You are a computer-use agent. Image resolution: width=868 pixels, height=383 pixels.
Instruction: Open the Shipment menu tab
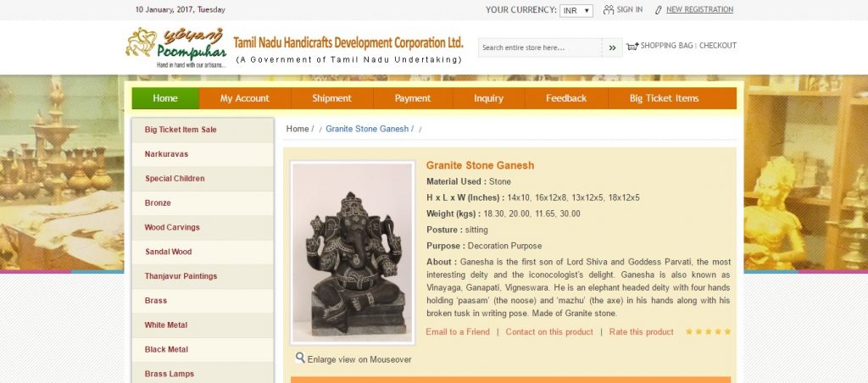tap(331, 98)
